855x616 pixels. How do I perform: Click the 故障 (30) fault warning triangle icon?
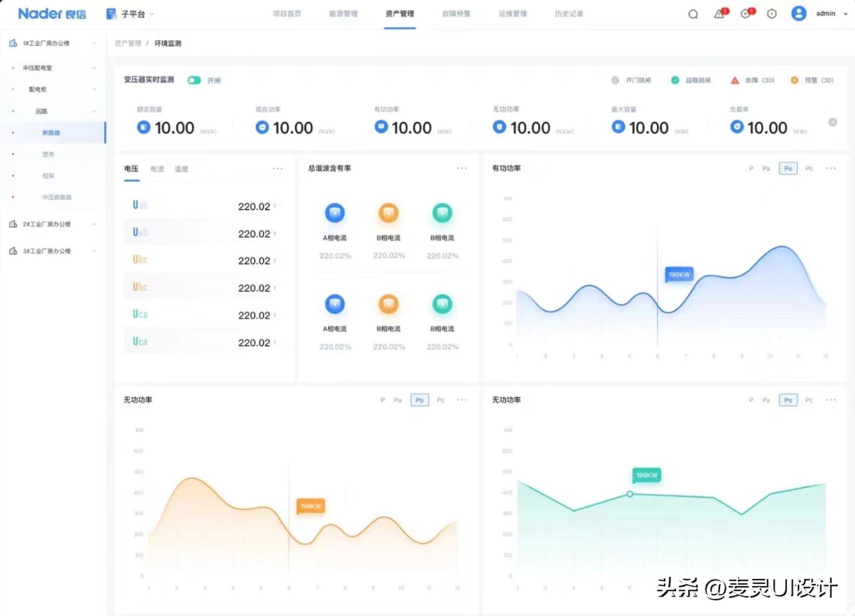[x=735, y=80]
